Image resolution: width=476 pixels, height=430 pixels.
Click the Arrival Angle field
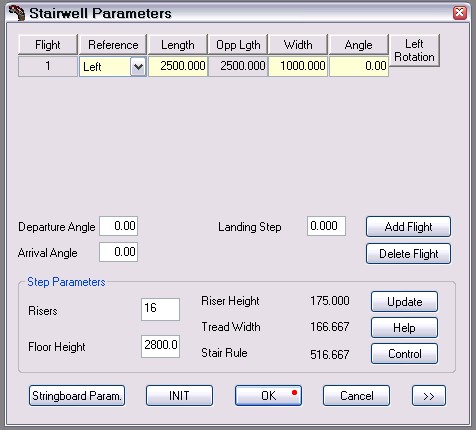coord(118,252)
